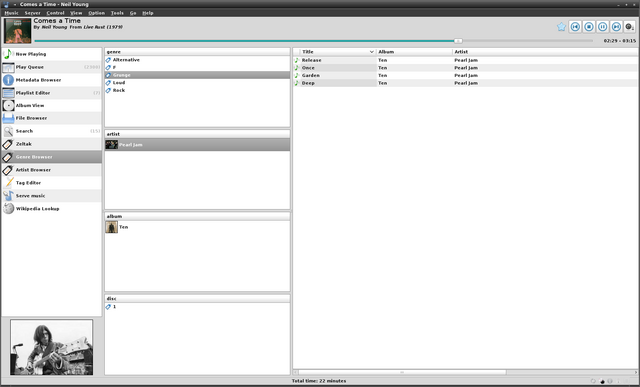This screenshot has width=640, height=387.
Task: Sort songs by the Album column header
Action: (414, 52)
